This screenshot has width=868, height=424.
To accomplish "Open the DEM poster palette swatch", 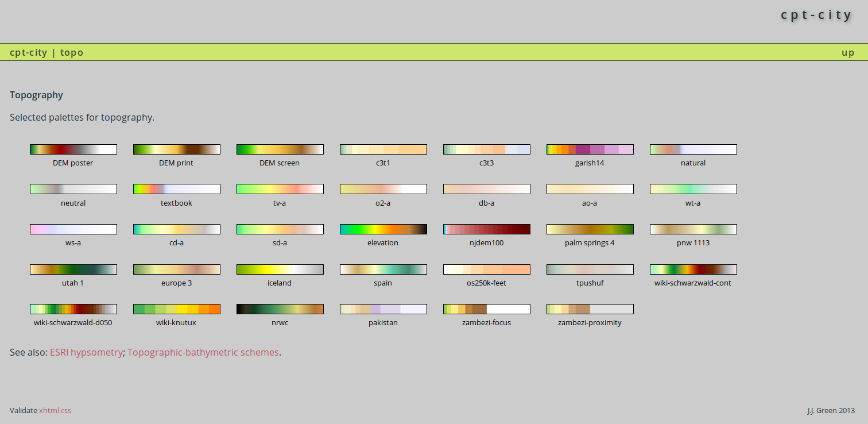I will point(73,149).
